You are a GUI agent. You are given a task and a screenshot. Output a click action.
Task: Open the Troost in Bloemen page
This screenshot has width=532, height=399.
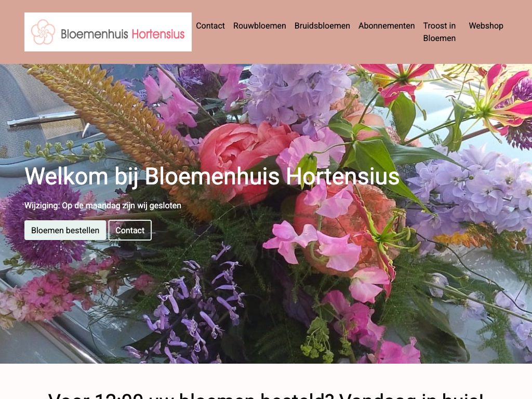440,32
